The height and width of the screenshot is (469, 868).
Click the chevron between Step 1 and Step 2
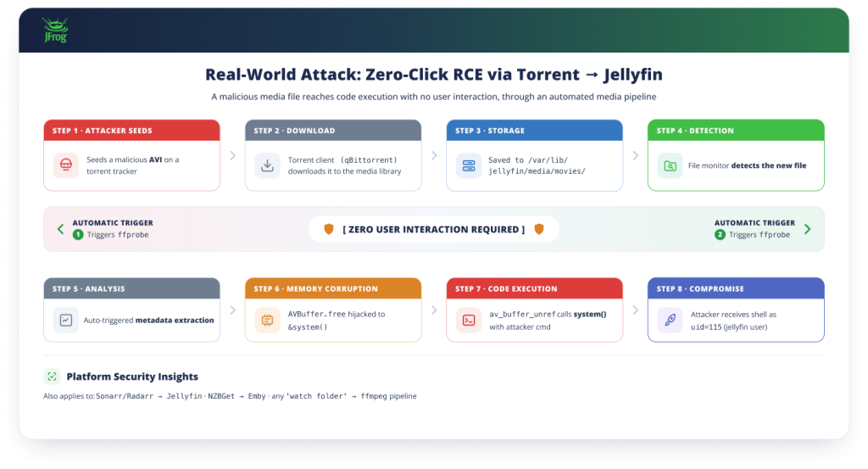click(233, 155)
